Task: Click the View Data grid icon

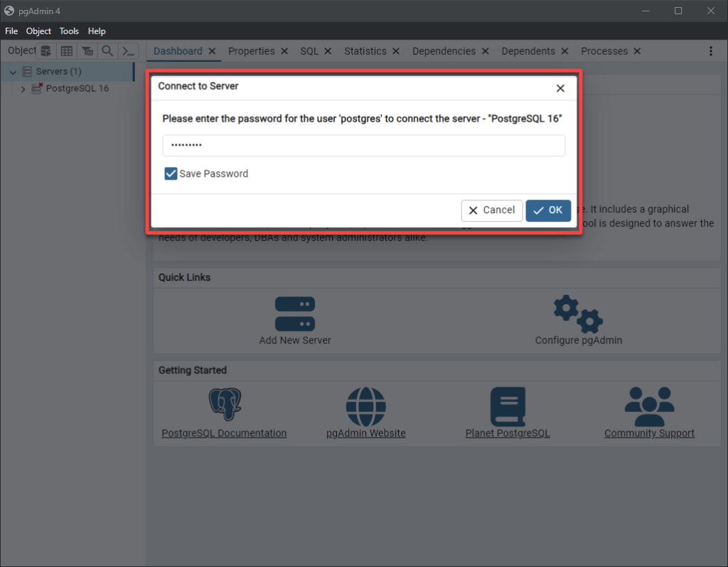Action: click(x=66, y=50)
